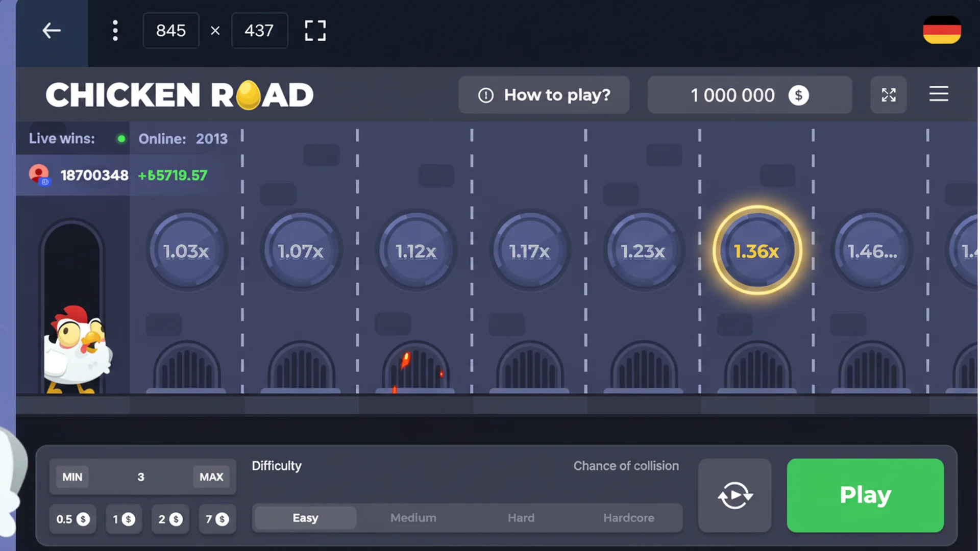Click the back arrow at top left

(x=52, y=30)
